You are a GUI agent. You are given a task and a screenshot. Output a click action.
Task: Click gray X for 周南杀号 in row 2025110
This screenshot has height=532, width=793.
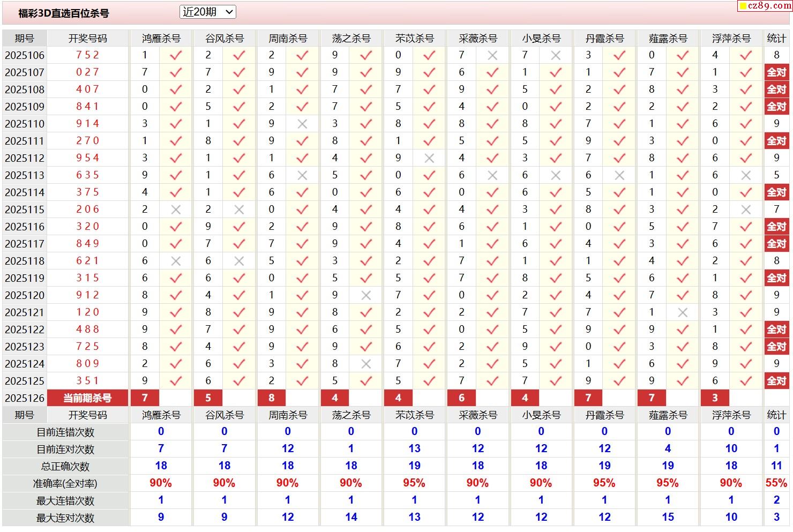302,124
